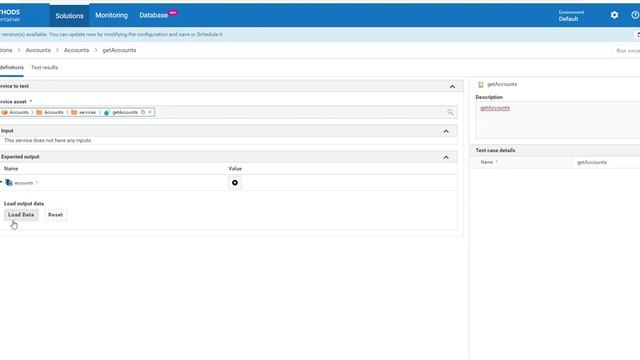Screen dimensions: 640x360
Task: Click the getAccounts test case icon in right panel
Action: tap(481, 84)
